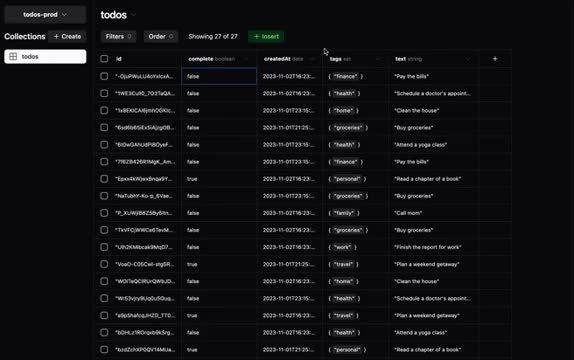
Task: Click the "home" tag in the "WDiTeQ" row
Action: [x=343, y=281]
